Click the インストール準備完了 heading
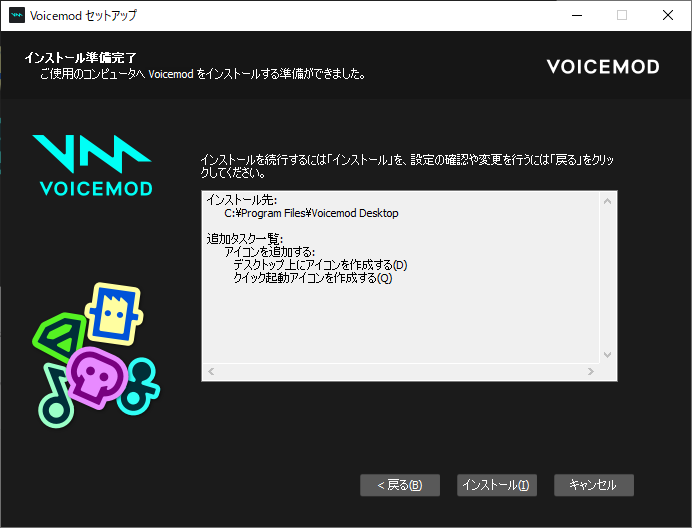The width and height of the screenshot is (692, 528). [x=80, y=58]
